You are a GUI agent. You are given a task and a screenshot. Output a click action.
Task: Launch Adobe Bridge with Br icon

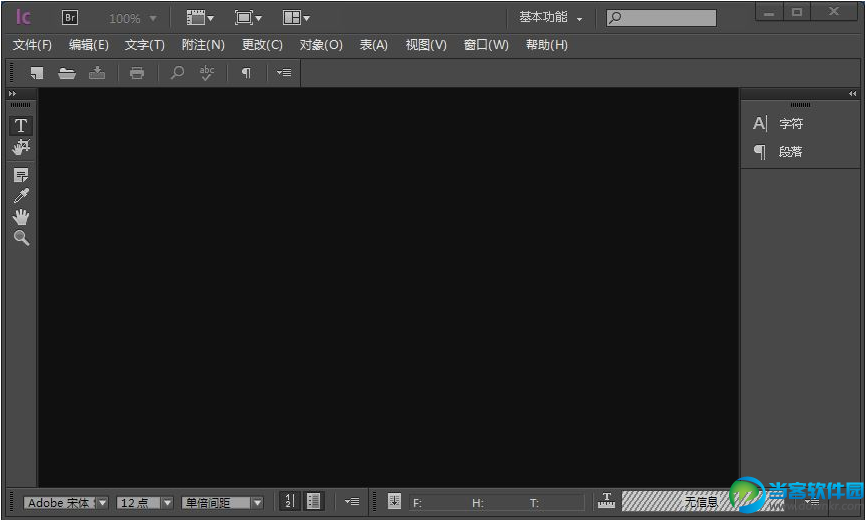70,18
